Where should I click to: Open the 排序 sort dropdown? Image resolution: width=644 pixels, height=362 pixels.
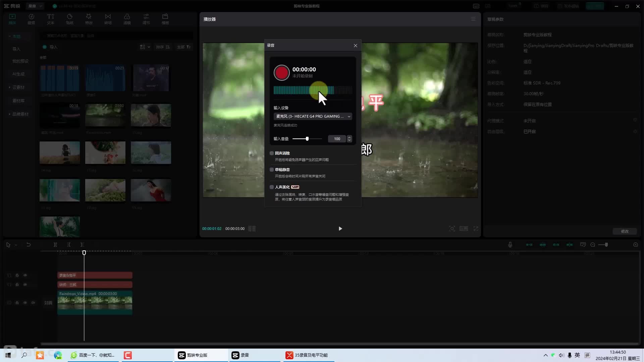[x=163, y=47]
